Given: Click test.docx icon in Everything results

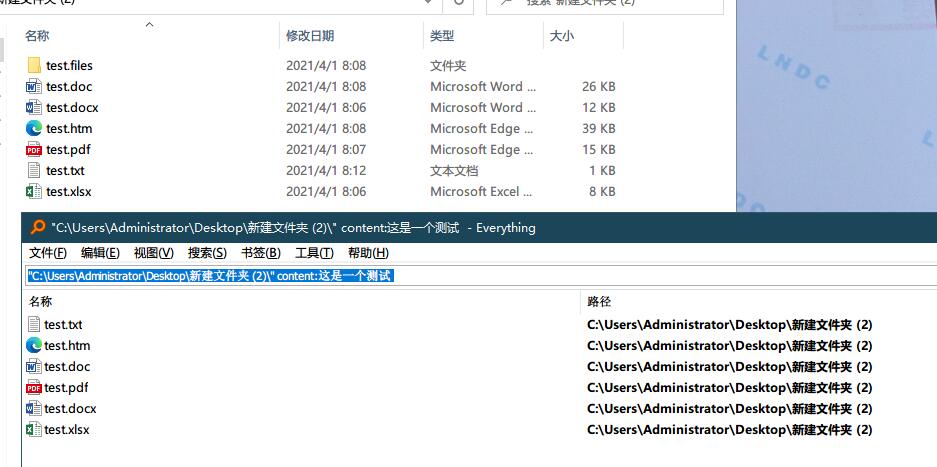Looking at the screenshot, I should click(34, 409).
